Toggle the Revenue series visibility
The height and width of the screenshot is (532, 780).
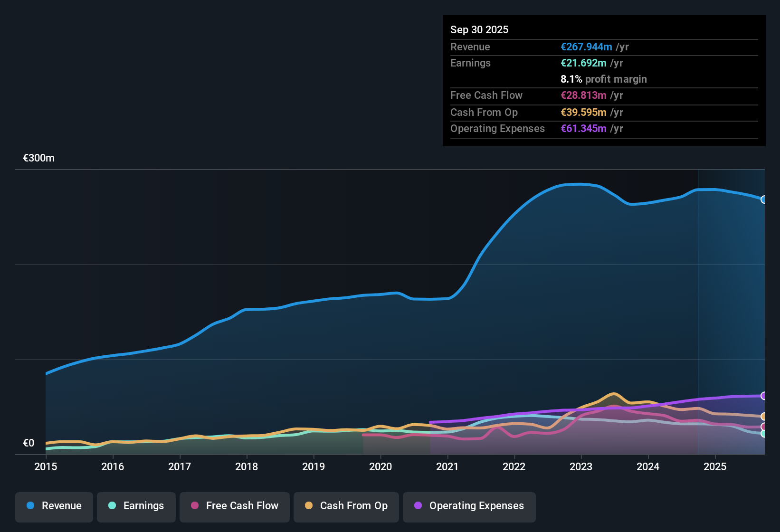pos(54,507)
